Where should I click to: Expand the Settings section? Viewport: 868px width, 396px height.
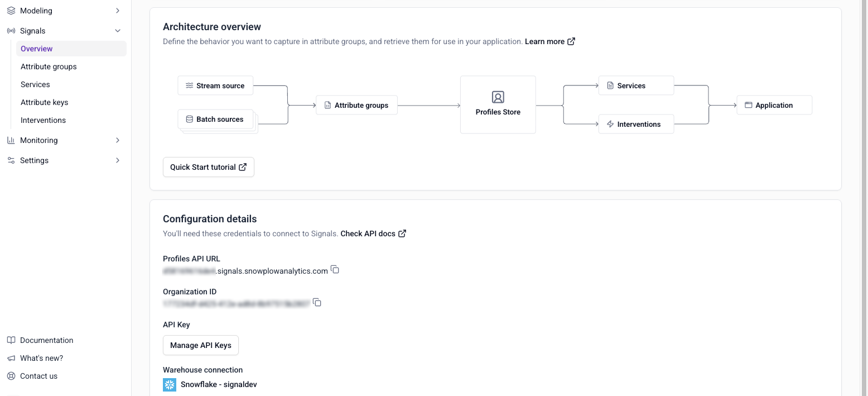[117, 160]
